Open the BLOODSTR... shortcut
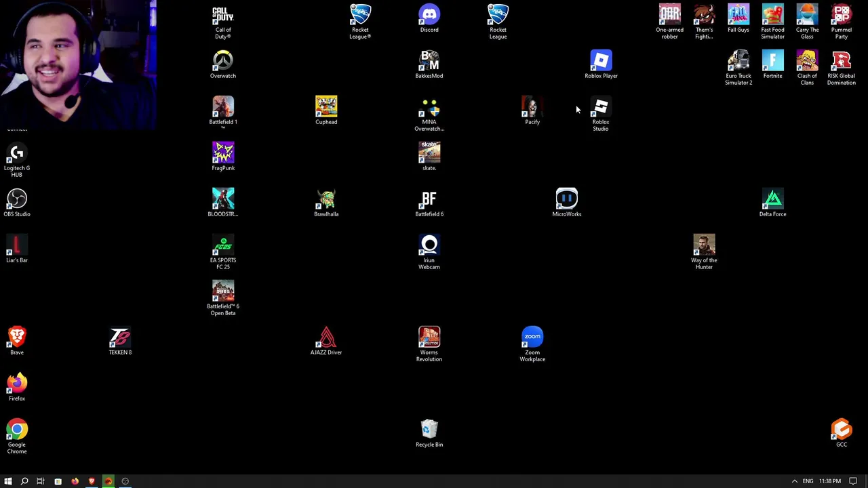Screen dimensions: 868x488 tap(223, 203)
